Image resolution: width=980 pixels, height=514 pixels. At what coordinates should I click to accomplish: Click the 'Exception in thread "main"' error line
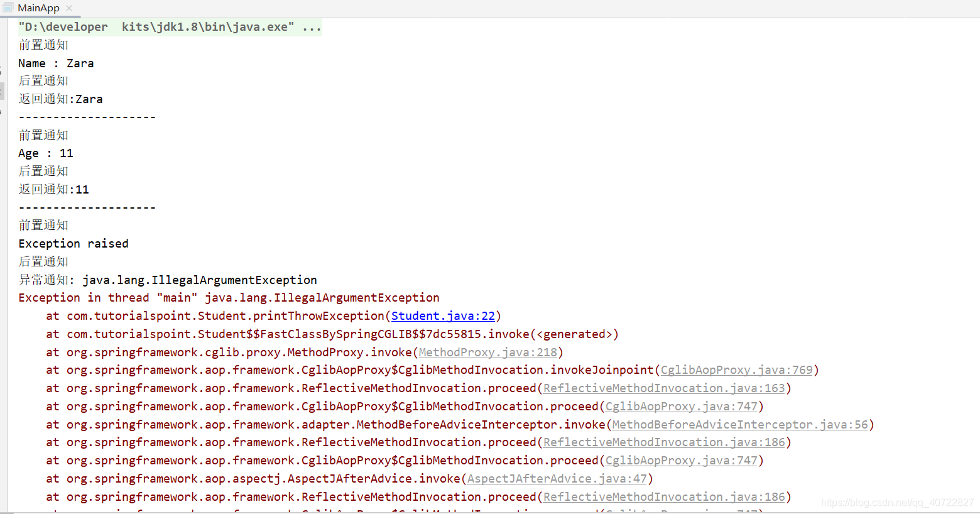[229, 298]
